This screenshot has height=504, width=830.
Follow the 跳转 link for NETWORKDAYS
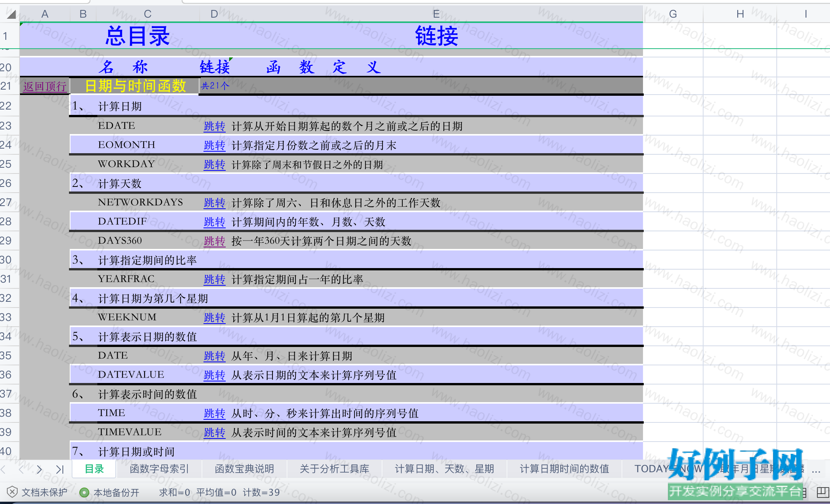coord(215,203)
